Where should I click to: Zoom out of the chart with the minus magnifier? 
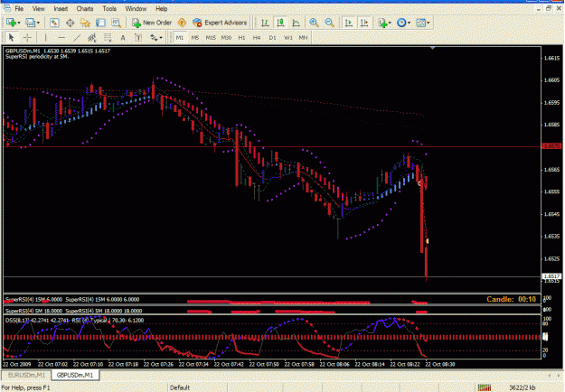click(329, 23)
